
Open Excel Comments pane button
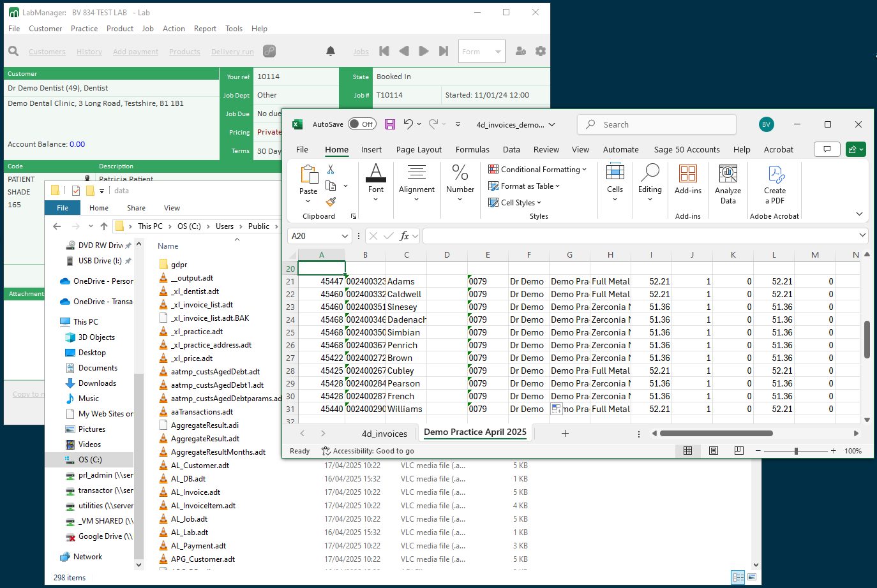click(827, 149)
